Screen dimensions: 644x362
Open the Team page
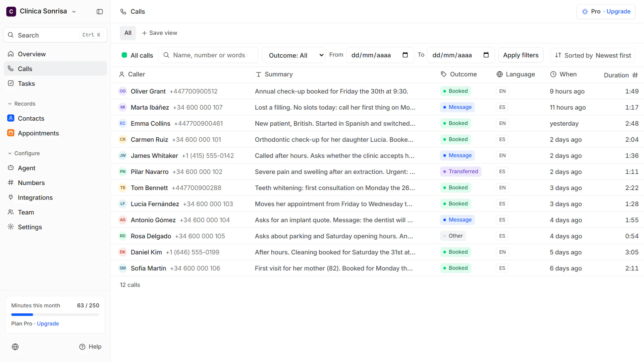55,212
